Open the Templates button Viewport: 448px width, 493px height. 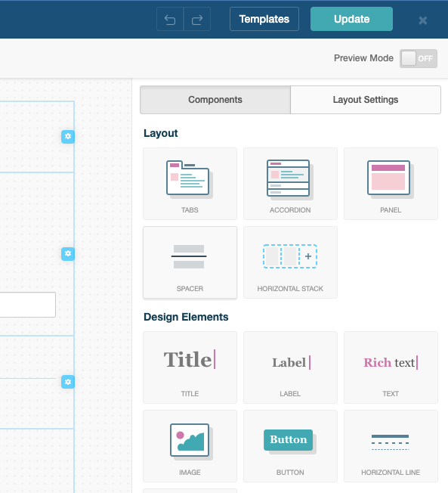264,19
